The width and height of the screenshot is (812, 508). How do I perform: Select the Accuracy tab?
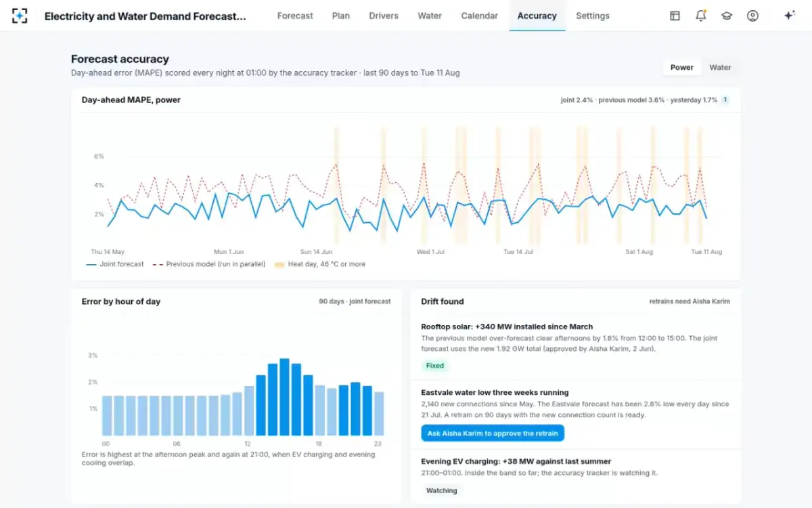tap(537, 16)
